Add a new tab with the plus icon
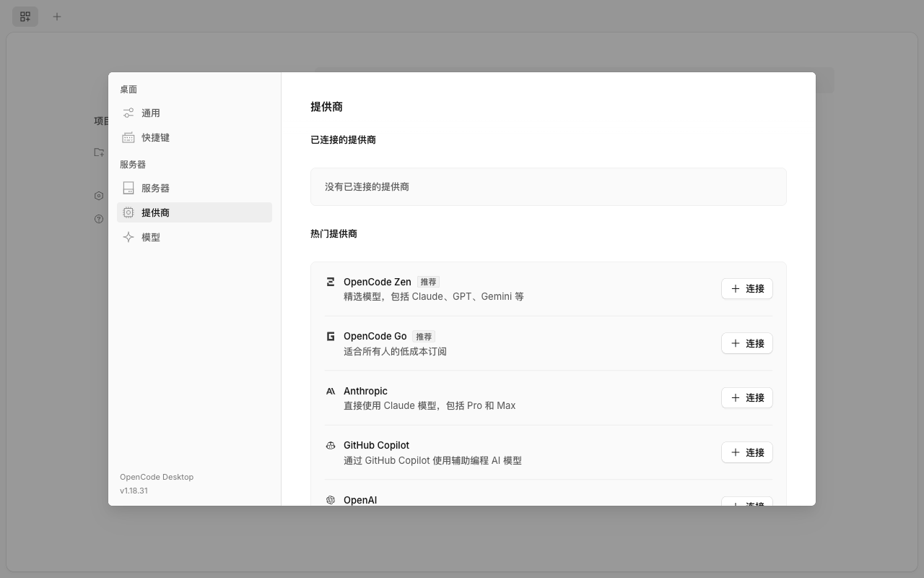 tap(57, 16)
